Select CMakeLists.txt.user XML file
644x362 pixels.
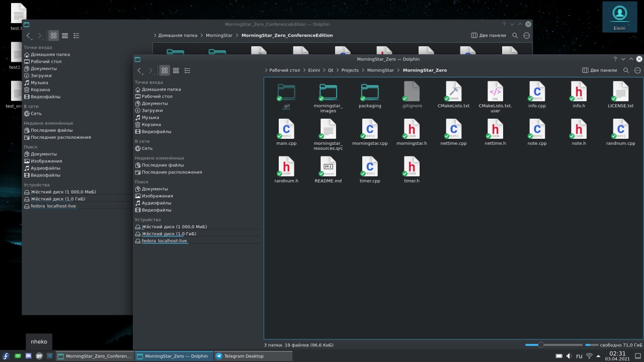[x=495, y=98]
